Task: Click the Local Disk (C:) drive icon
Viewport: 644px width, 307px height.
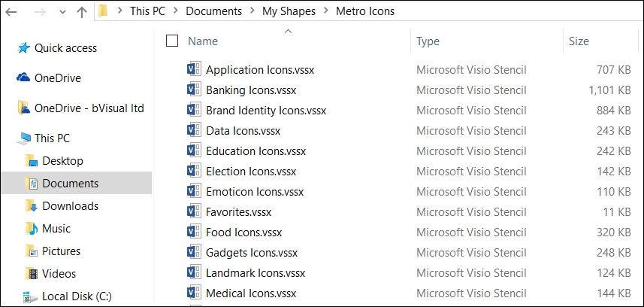Action: tap(29, 296)
